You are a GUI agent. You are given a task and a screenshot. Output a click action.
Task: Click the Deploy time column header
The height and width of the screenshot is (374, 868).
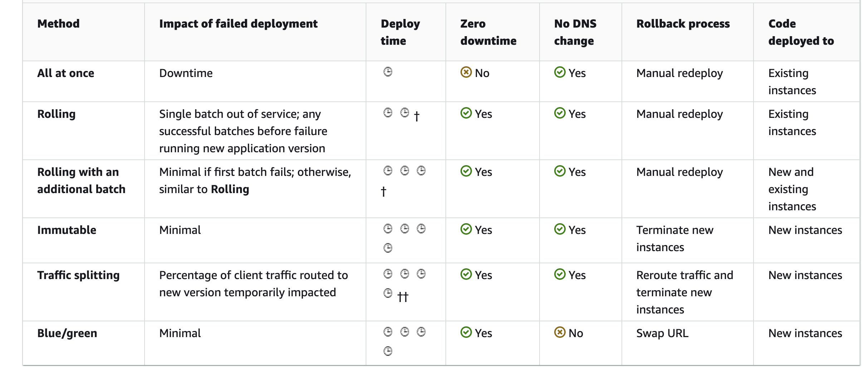(x=400, y=32)
